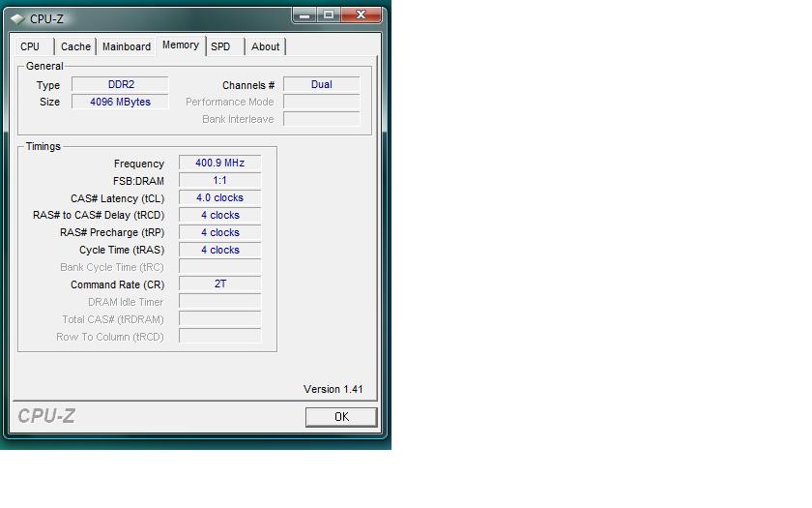Click the empty Bank Cycle Time field
This screenshot has width=812, height=508.
click(x=220, y=267)
